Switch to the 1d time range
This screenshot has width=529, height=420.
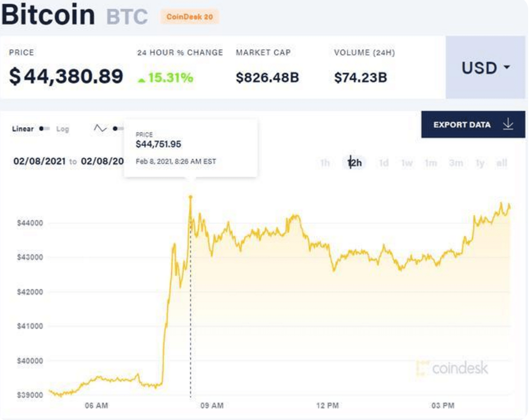point(383,163)
